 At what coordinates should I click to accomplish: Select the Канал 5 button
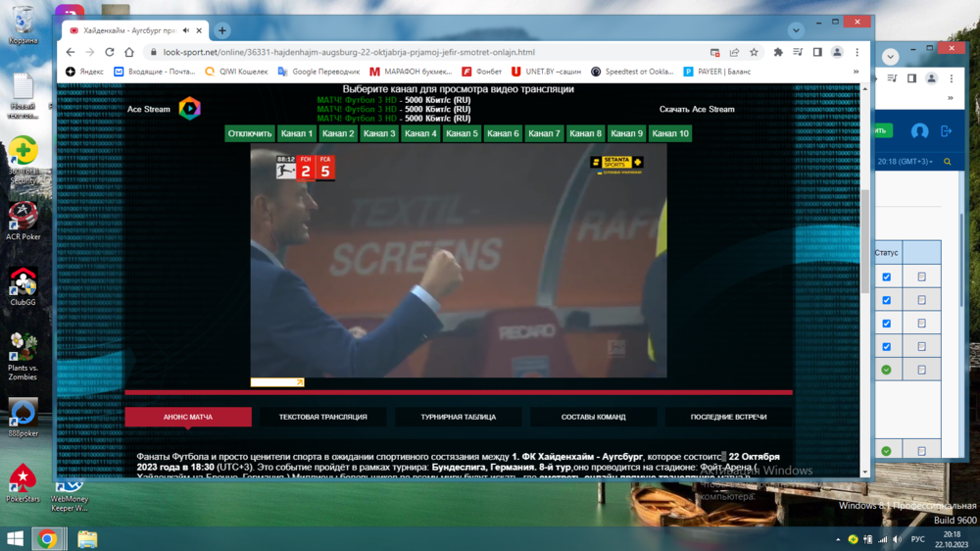tap(462, 133)
